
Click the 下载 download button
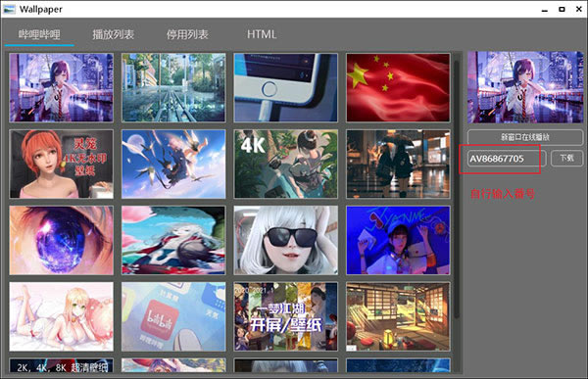[566, 159]
